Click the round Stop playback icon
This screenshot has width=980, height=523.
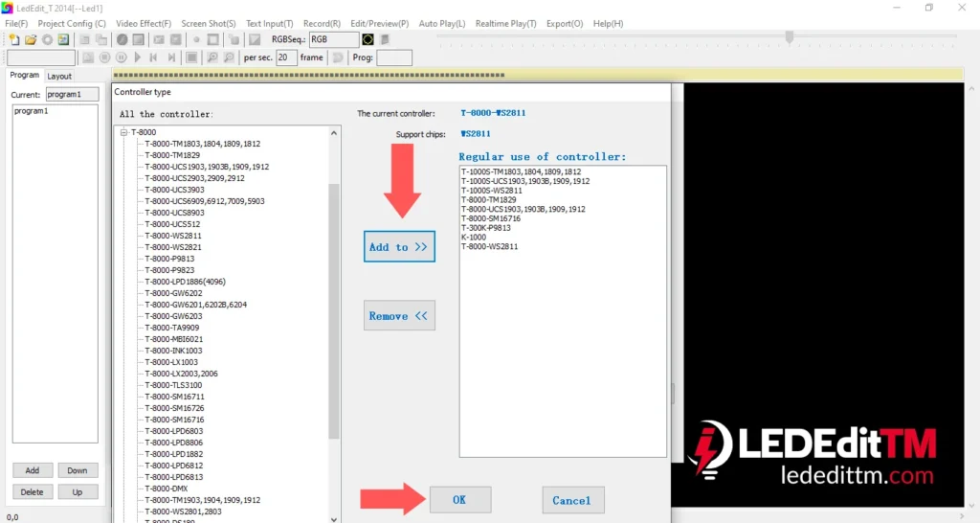[x=104, y=57]
